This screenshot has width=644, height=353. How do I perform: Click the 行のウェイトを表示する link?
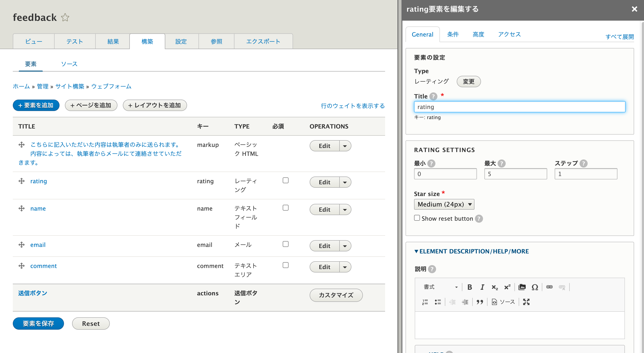(353, 106)
